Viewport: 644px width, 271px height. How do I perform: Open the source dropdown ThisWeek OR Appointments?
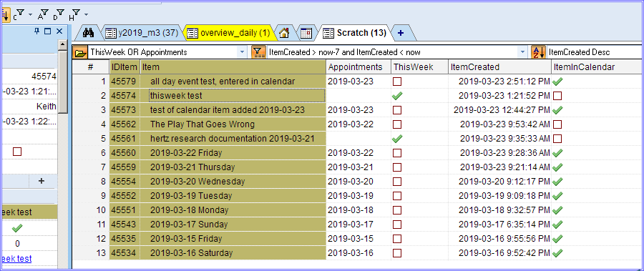tap(242, 52)
